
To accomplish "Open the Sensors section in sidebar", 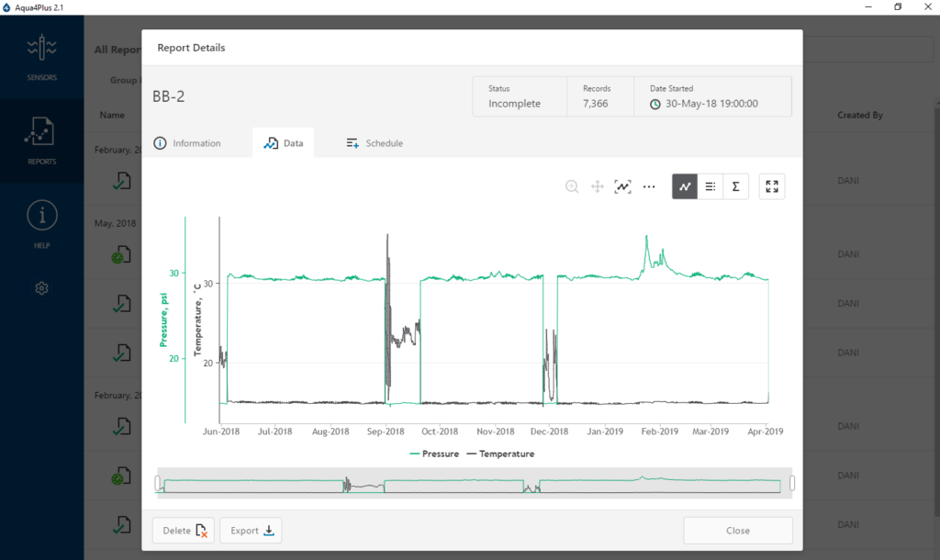I will click(41, 57).
